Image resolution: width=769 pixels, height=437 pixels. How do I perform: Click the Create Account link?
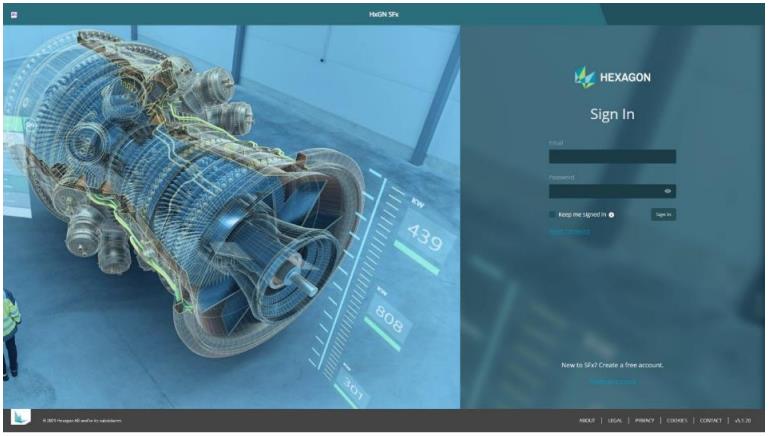click(x=612, y=381)
